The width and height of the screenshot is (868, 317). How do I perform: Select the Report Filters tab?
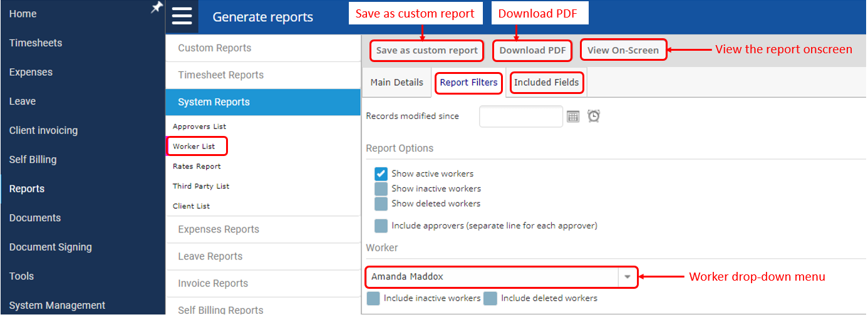click(x=468, y=83)
